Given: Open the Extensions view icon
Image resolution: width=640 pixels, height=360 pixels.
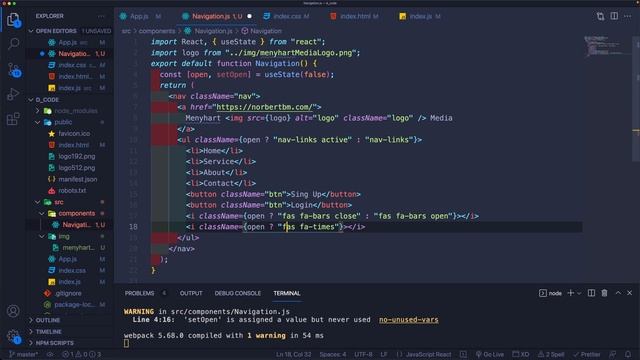Looking at the screenshot, I should [x=13, y=119].
